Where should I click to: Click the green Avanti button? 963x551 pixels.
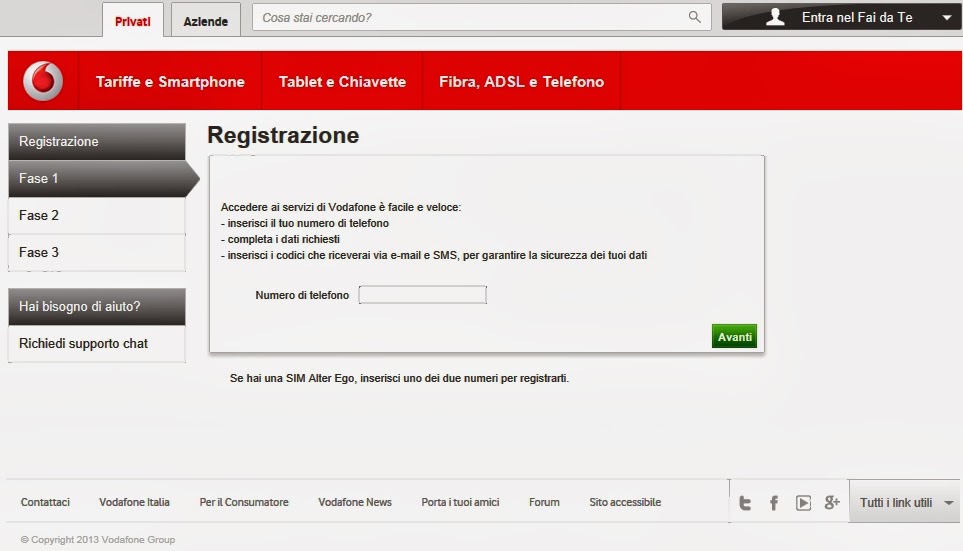click(x=735, y=336)
